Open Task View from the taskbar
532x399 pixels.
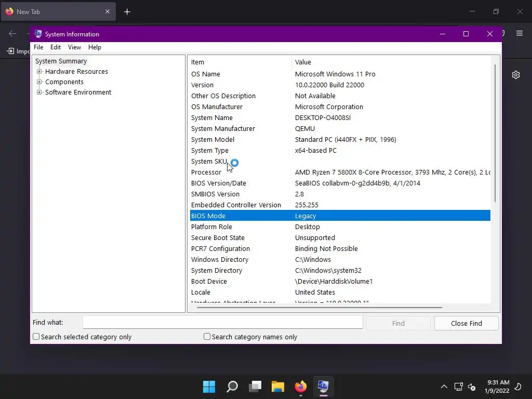tap(255, 387)
